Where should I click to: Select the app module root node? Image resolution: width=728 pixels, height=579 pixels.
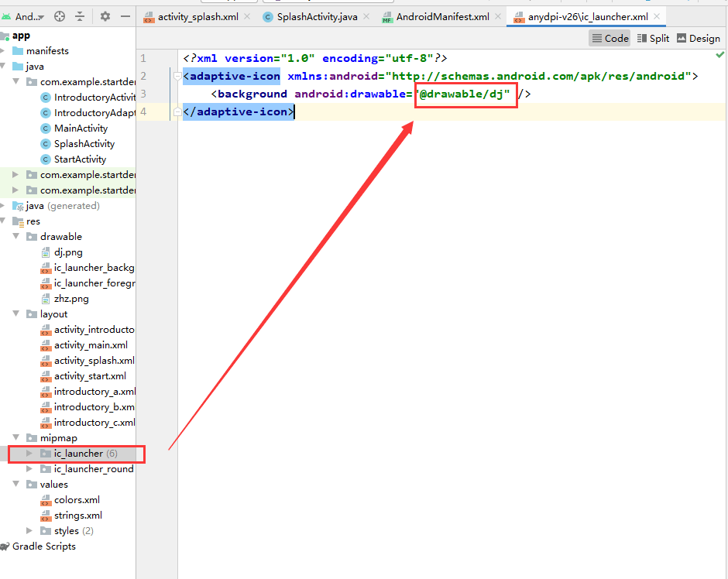coord(21,36)
